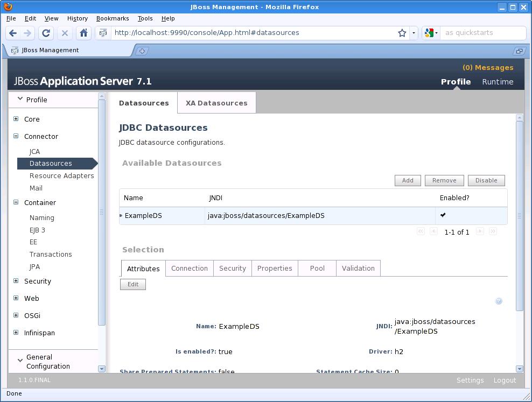Collapse the Container tree node
Screen dimensions: 532x402
point(16,202)
